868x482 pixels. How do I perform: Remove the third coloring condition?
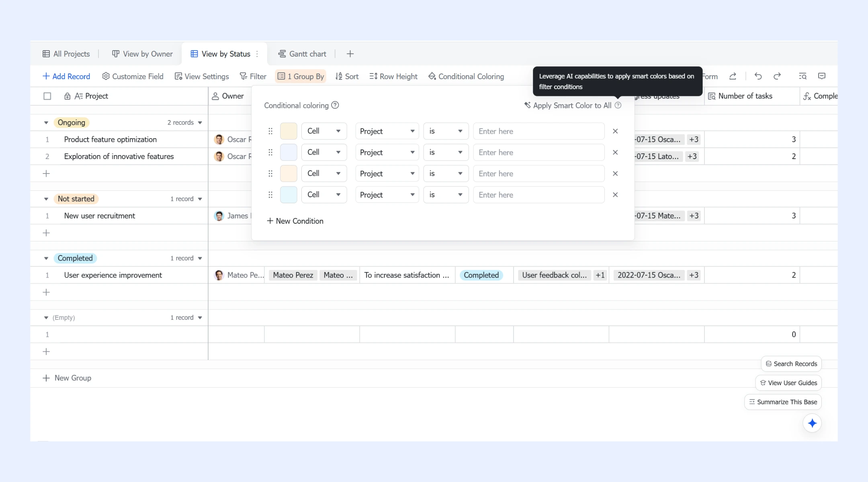click(615, 174)
